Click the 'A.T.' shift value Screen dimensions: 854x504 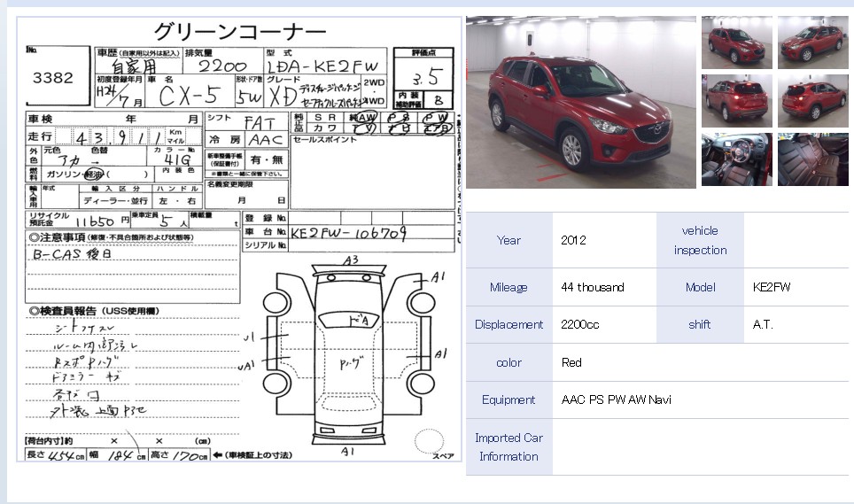coord(763,324)
